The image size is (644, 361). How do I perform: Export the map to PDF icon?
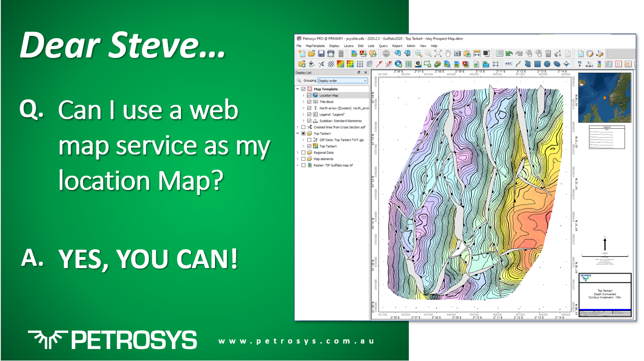coord(363,53)
